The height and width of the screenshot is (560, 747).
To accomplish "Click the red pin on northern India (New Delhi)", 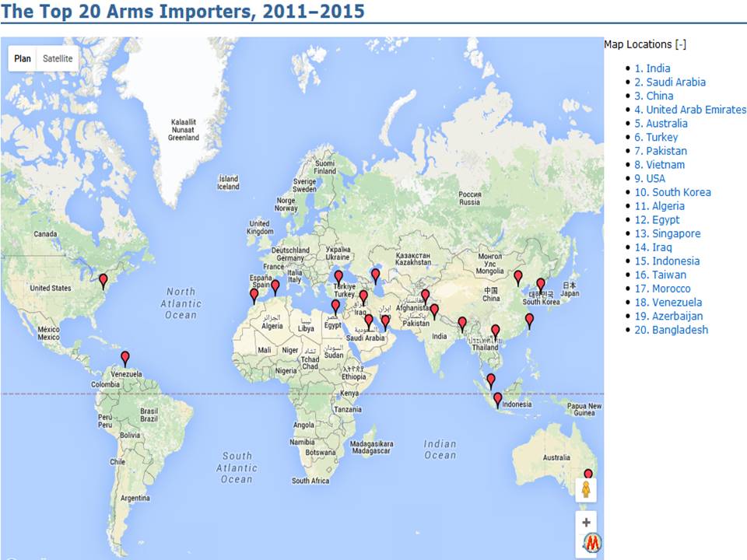I will point(434,311).
